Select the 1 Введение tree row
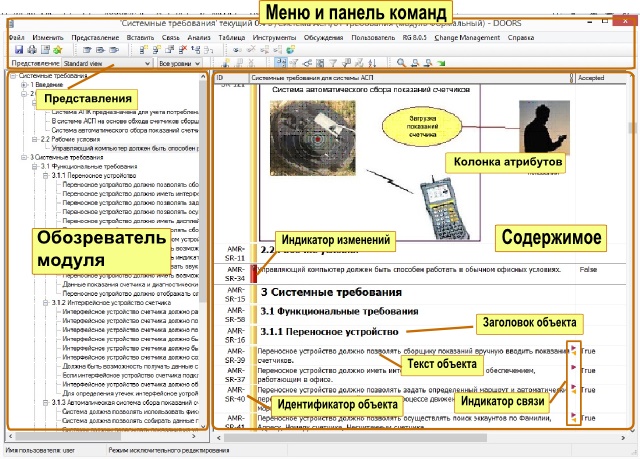This screenshot has height=459, width=640. pyautogui.click(x=47, y=85)
